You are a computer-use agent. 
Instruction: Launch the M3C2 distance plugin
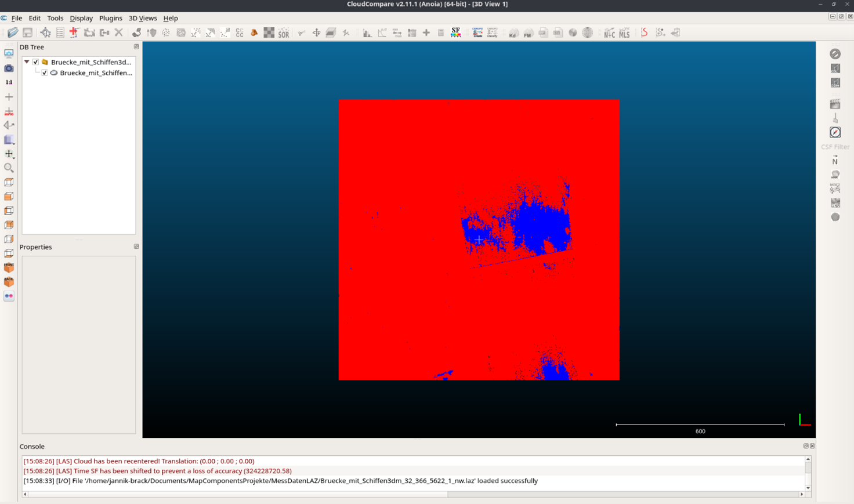pos(835,187)
